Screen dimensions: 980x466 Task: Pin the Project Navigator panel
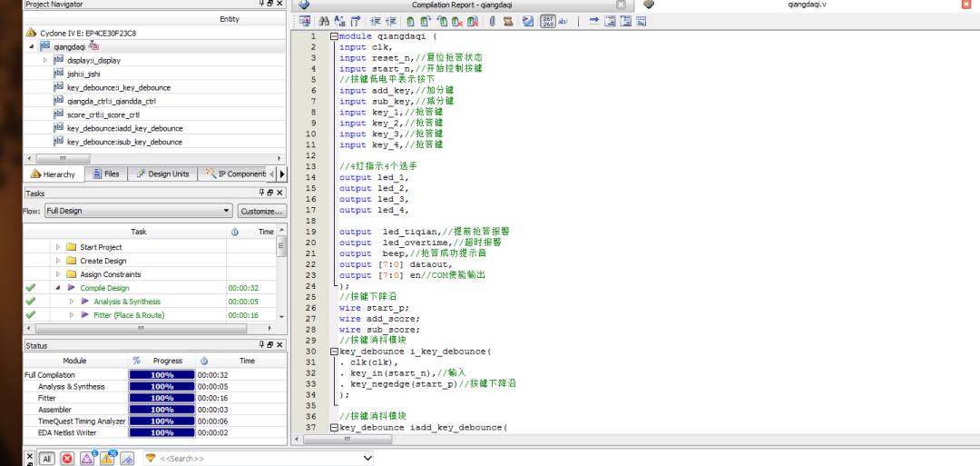262,5
